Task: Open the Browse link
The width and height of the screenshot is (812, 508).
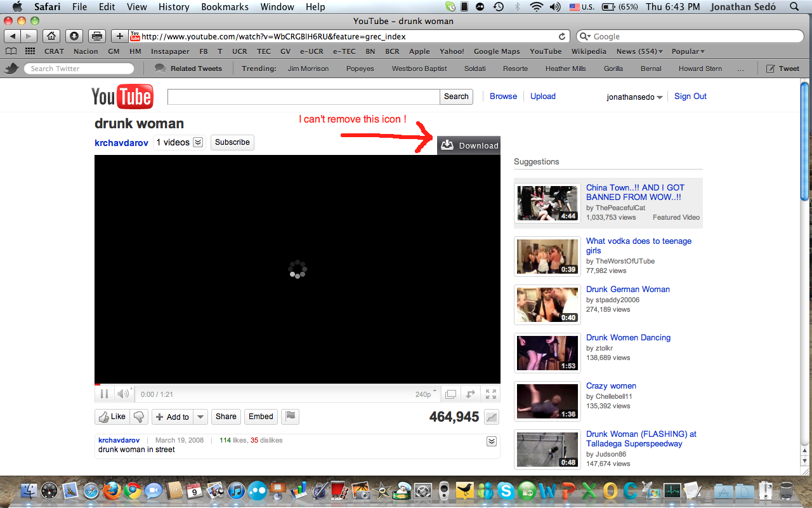Action: [x=504, y=97]
